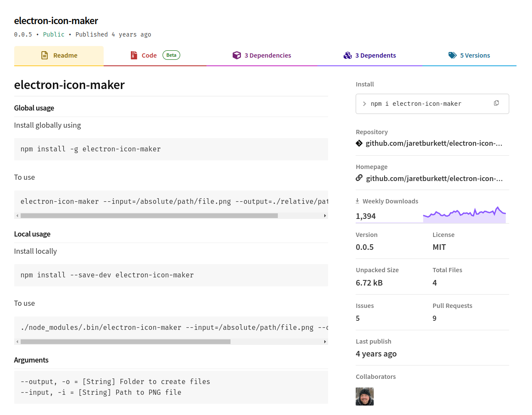
Task: Click the code file icon on the Code tab
Action: (134, 55)
